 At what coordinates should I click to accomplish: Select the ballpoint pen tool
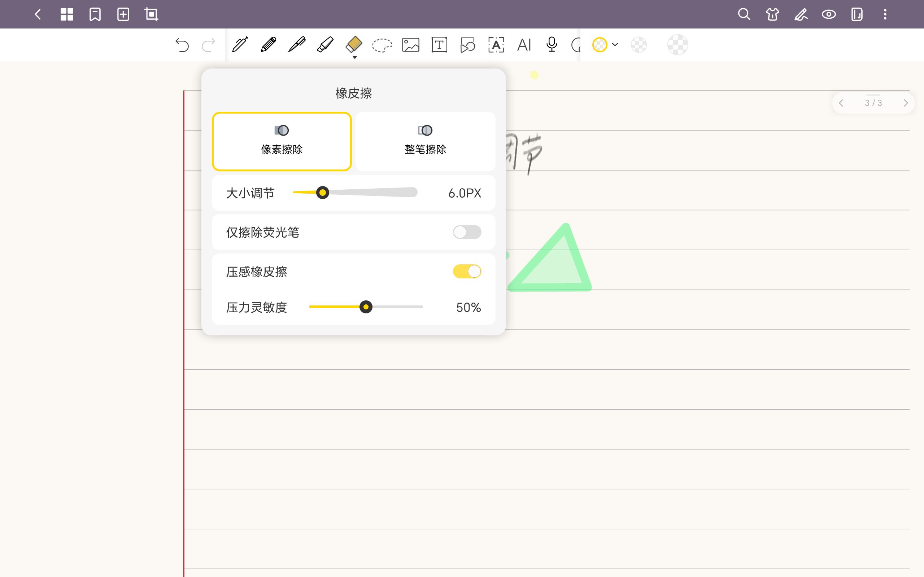[x=297, y=45]
